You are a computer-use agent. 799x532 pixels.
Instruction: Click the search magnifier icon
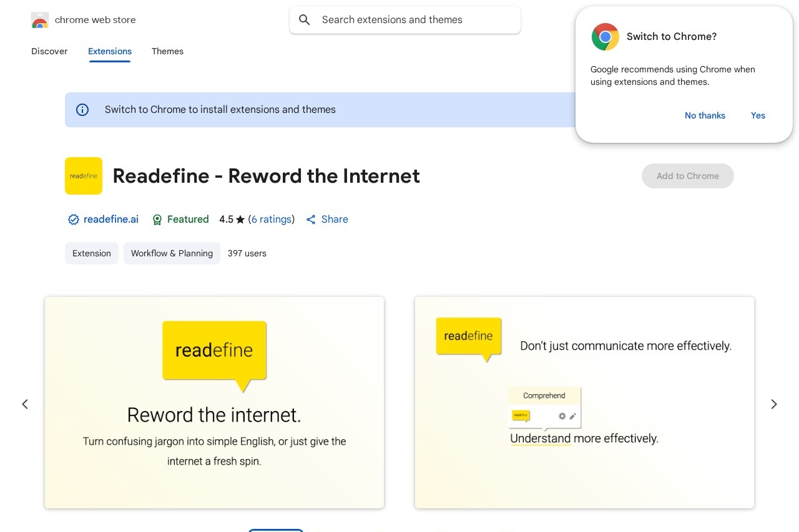click(305, 19)
